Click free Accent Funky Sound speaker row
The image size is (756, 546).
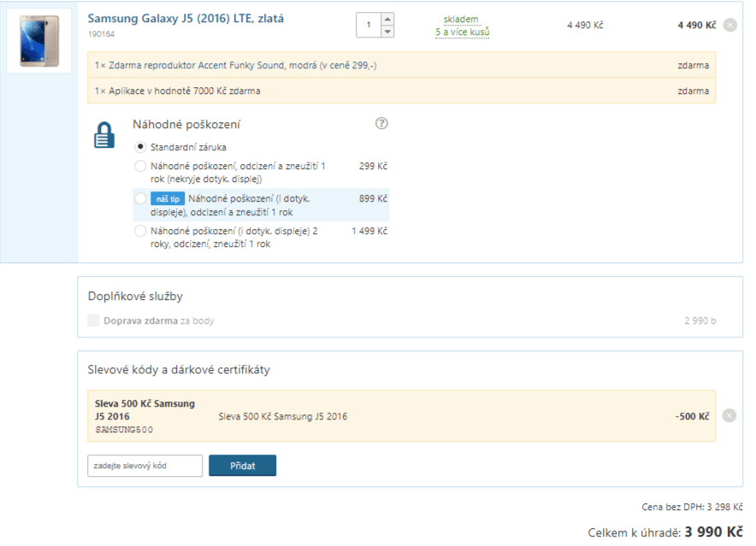pos(402,65)
